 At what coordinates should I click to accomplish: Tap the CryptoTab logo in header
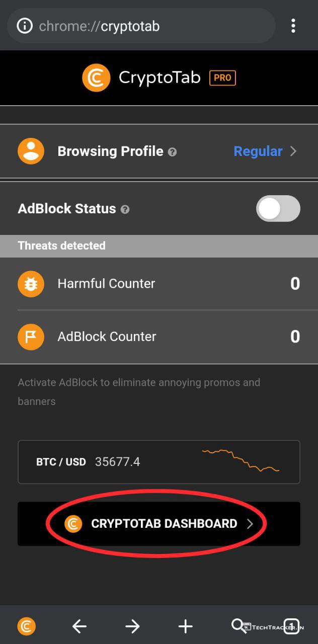click(96, 78)
